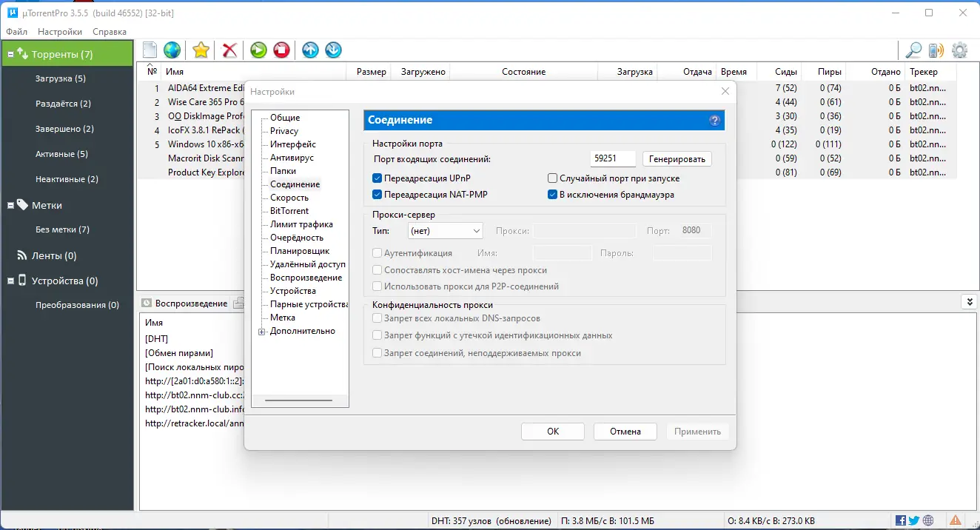
Task: Select BitTorrent in settings tree
Action: pos(289,211)
